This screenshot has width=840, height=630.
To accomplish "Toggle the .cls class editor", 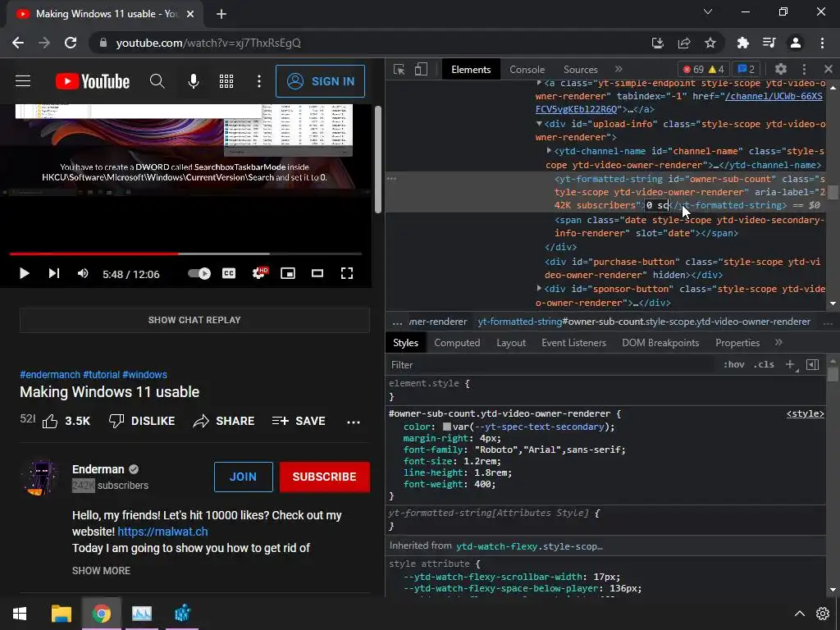I will (764, 364).
